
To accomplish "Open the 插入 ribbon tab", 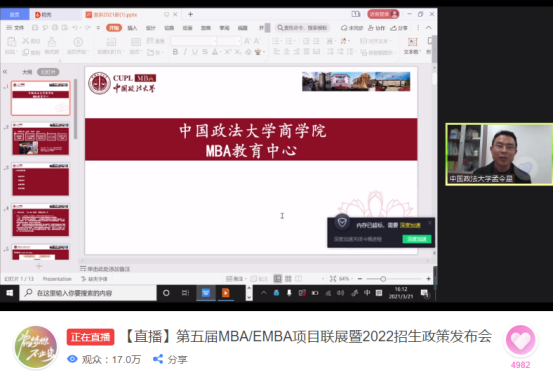I will tap(132, 28).
